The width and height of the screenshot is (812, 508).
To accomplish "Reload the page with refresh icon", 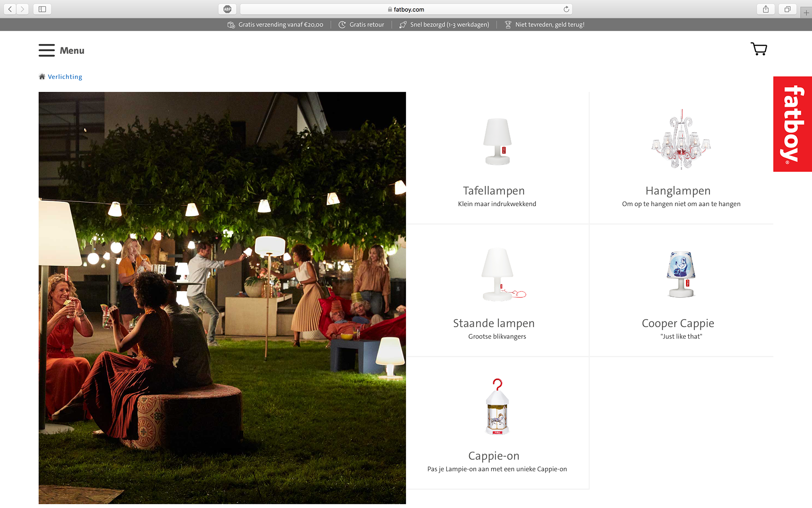I will tap(566, 9).
